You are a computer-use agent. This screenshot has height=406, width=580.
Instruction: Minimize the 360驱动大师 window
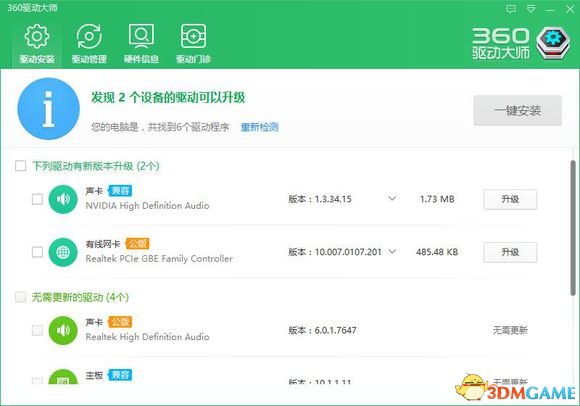coord(550,10)
